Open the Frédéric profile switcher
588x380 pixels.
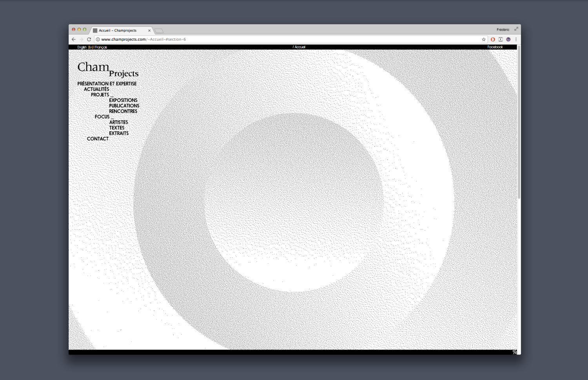coord(503,30)
